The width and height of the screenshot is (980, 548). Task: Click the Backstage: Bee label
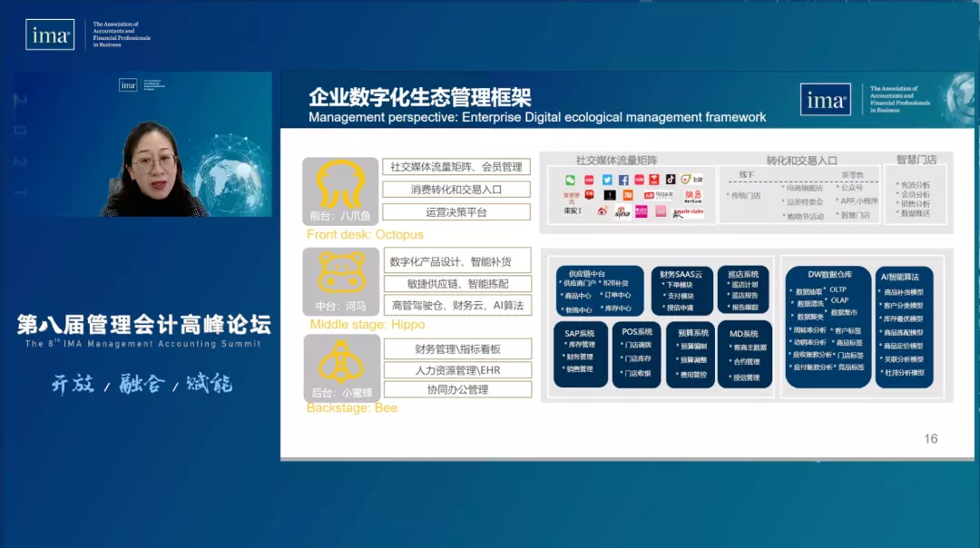(352, 407)
